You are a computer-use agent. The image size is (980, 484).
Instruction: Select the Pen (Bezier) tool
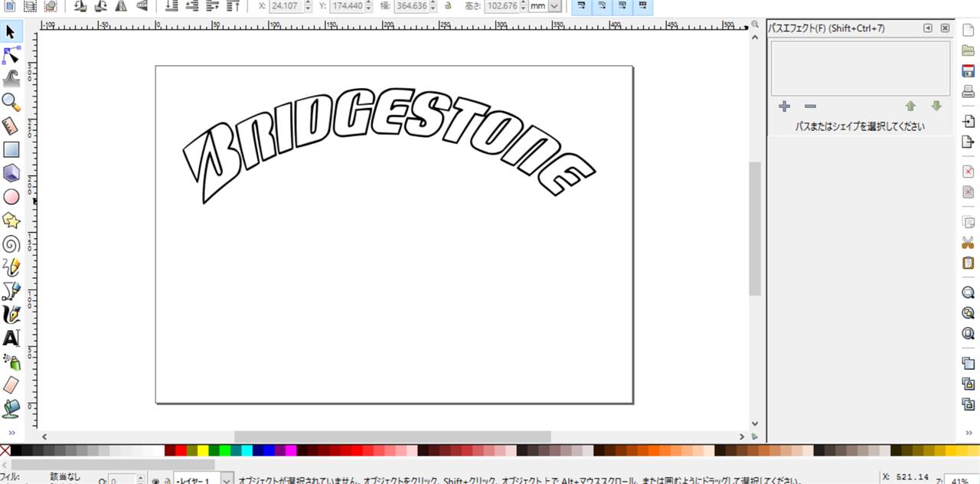pos(11,291)
